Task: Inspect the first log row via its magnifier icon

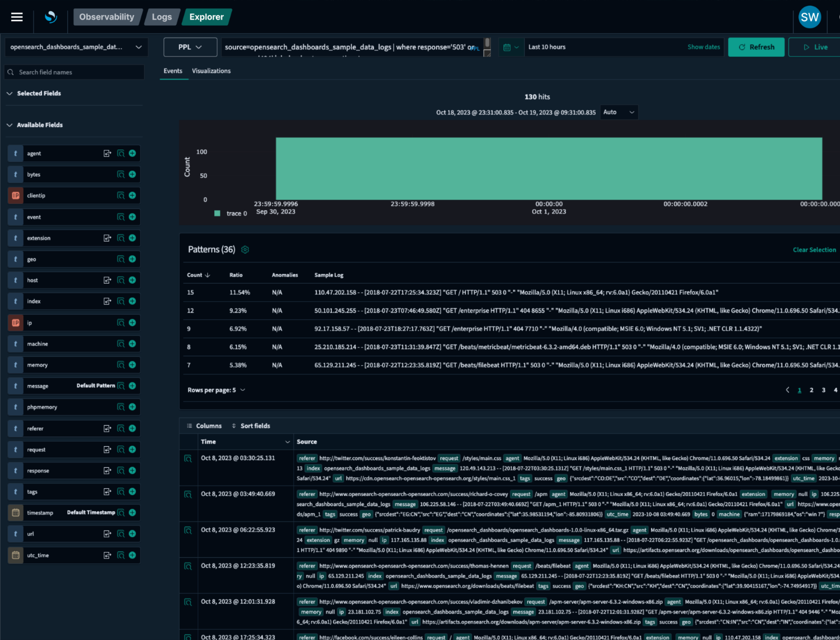Action: tap(188, 459)
